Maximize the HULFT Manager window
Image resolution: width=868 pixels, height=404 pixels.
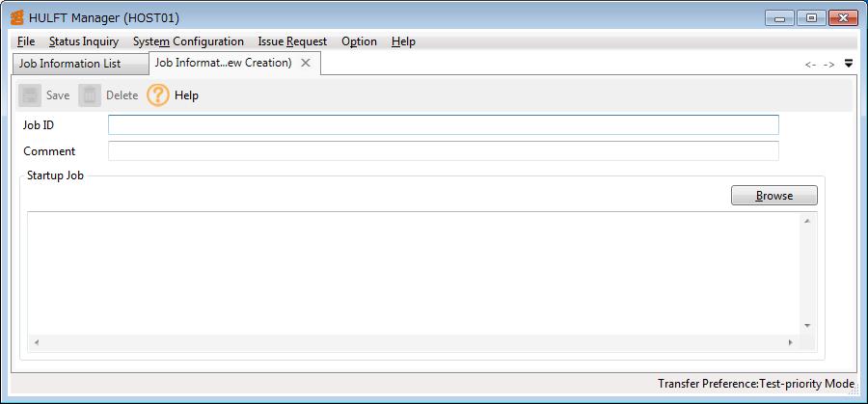click(x=811, y=18)
